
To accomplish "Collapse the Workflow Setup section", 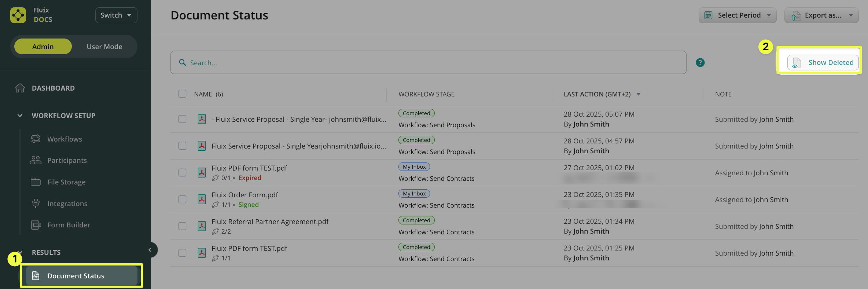I will (20, 116).
